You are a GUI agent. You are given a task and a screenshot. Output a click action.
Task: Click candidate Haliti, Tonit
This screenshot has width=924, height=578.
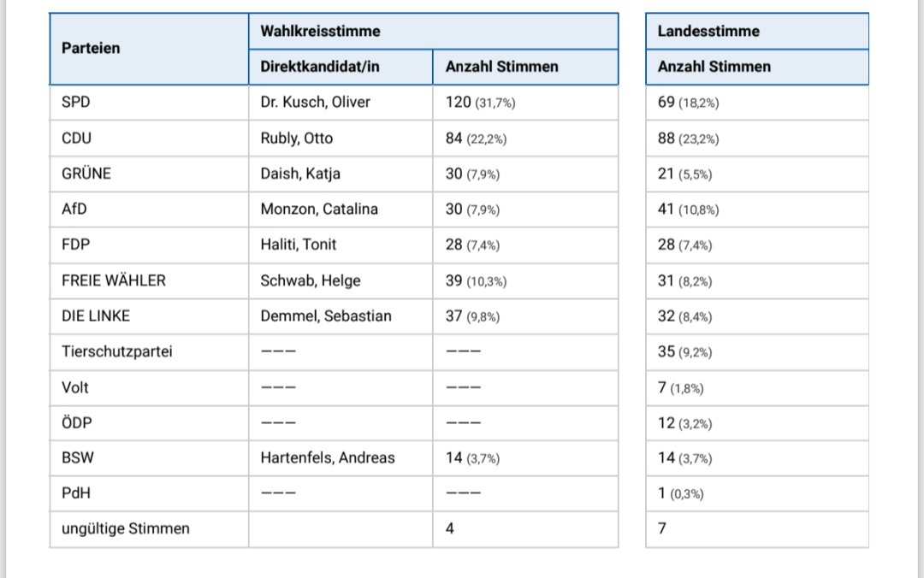[x=299, y=245]
